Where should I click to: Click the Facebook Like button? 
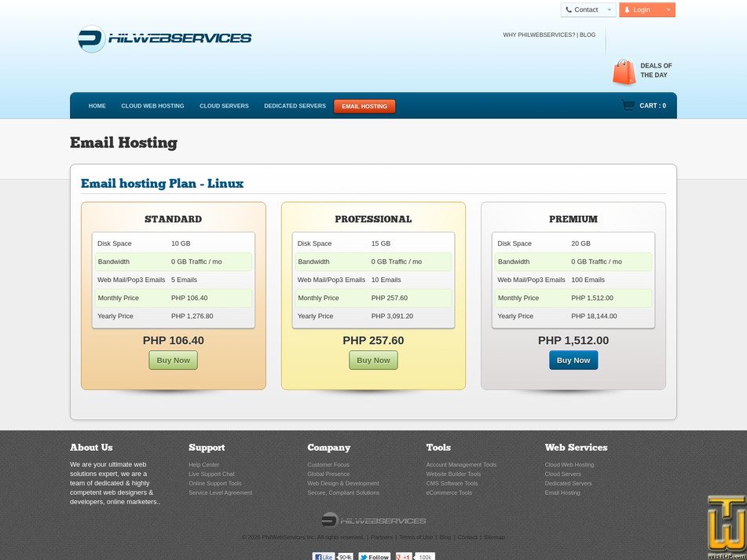click(324, 557)
